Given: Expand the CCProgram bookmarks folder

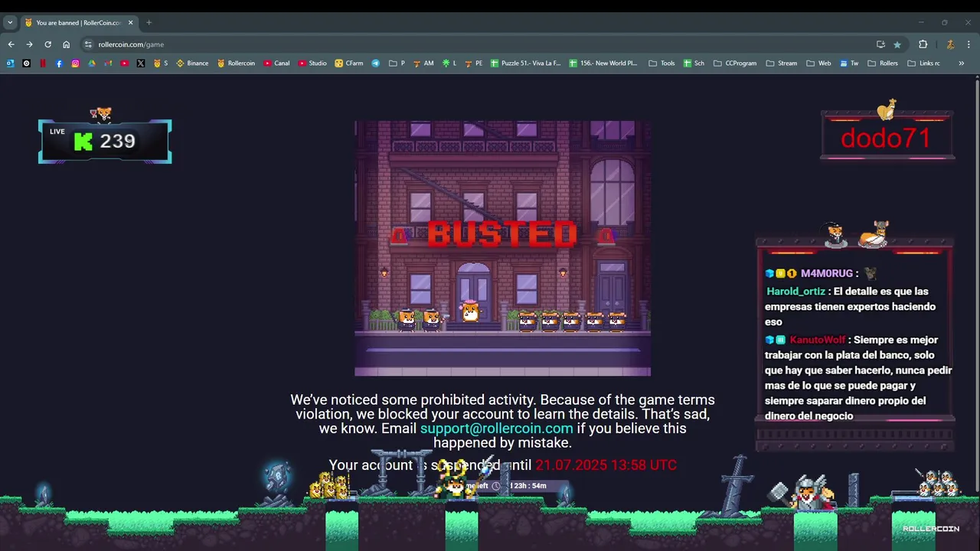Looking at the screenshot, I should coord(734,64).
